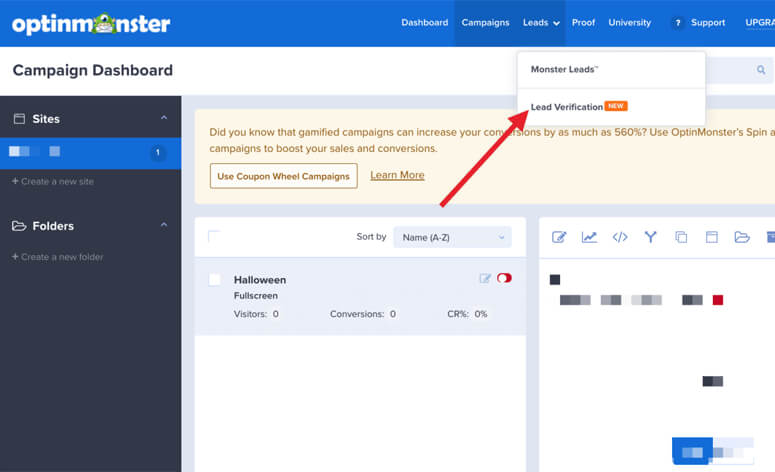The height and width of the screenshot is (472, 775).
Task: Click the OptinMonster logo
Action: [91, 24]
